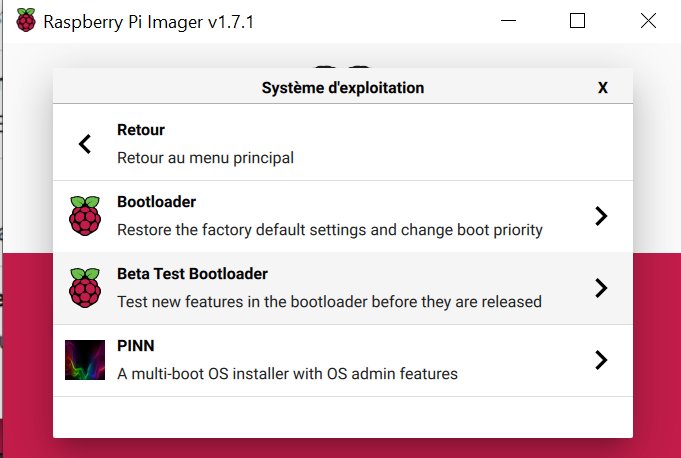The width and height of the screenshot is (681, 458).
Task: Choose Beta Test Bootloader list entry
Action: coord(343,288)
